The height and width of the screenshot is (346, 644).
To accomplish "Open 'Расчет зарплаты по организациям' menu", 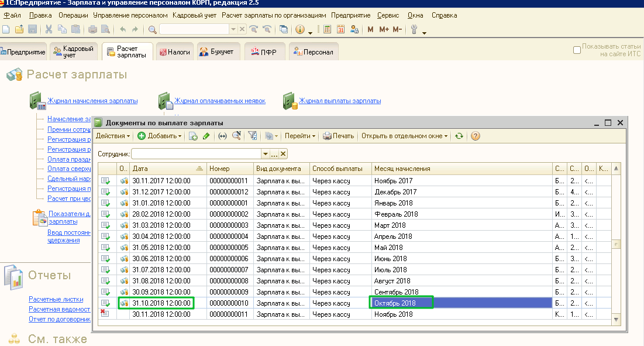I will [x=274, y=15].
